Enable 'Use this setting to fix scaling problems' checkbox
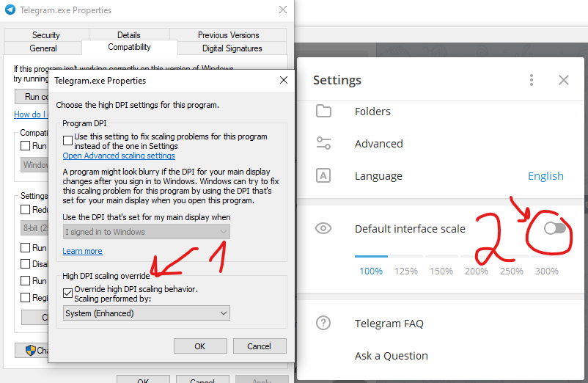 [x=68, y=140]
